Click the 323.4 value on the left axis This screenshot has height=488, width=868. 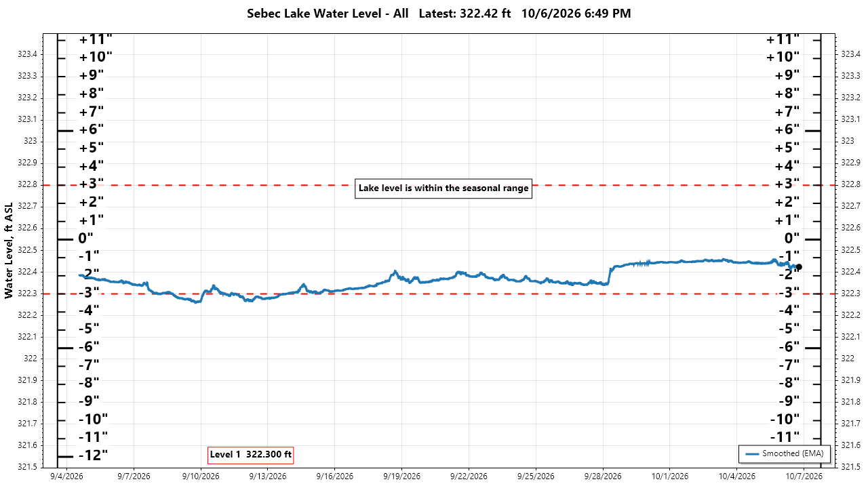[x=26, y=54]
